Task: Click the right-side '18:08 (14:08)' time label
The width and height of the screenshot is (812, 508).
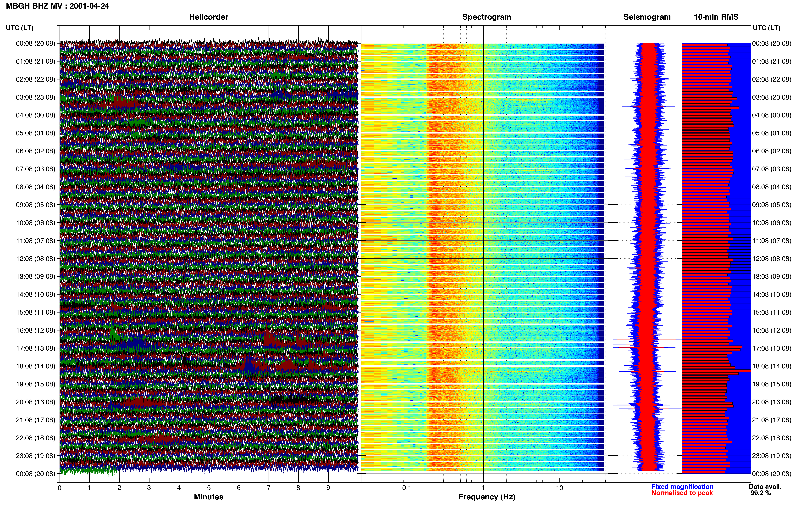Action: (772, 366)
